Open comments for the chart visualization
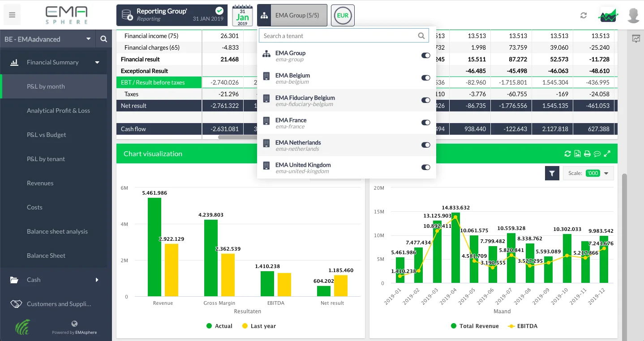Viewport: 644px width, 341px height. (597, 153)
